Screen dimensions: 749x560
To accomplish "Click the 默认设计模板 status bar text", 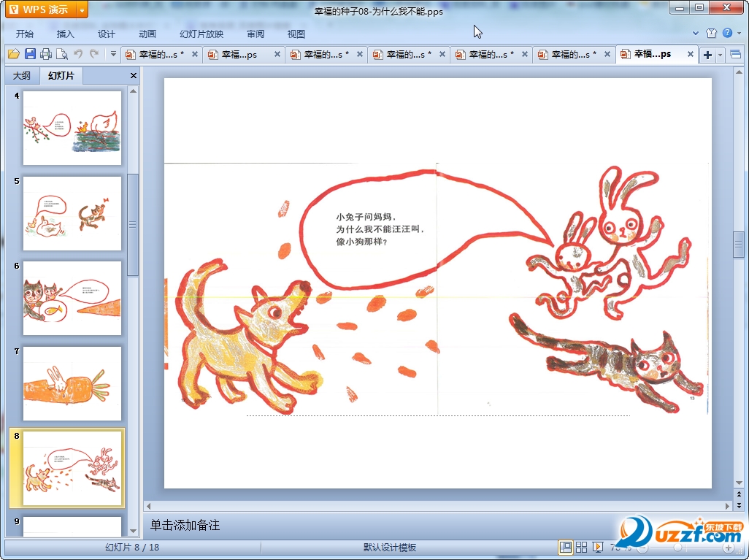I will (389, 548).
